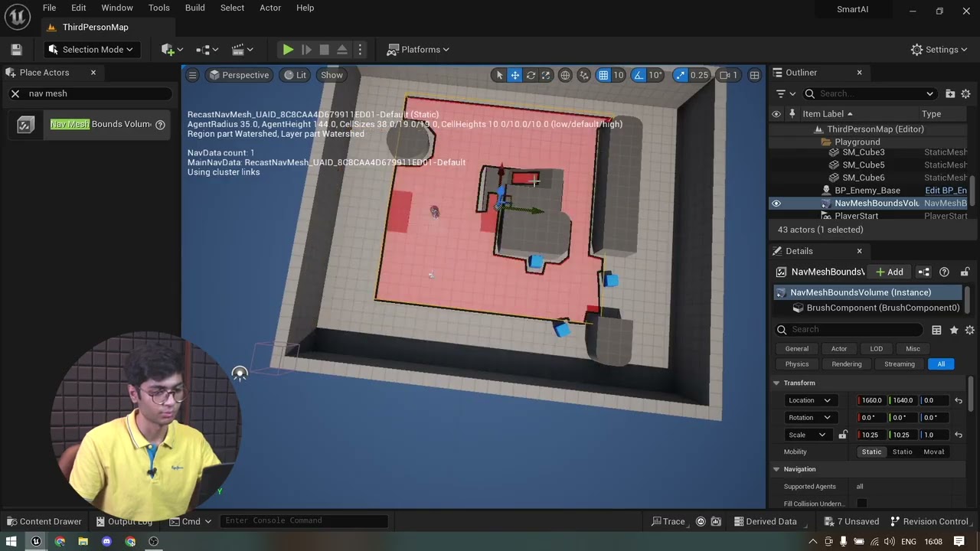Open the Blueprints dropdown icon in toolbar

point(207,50)
